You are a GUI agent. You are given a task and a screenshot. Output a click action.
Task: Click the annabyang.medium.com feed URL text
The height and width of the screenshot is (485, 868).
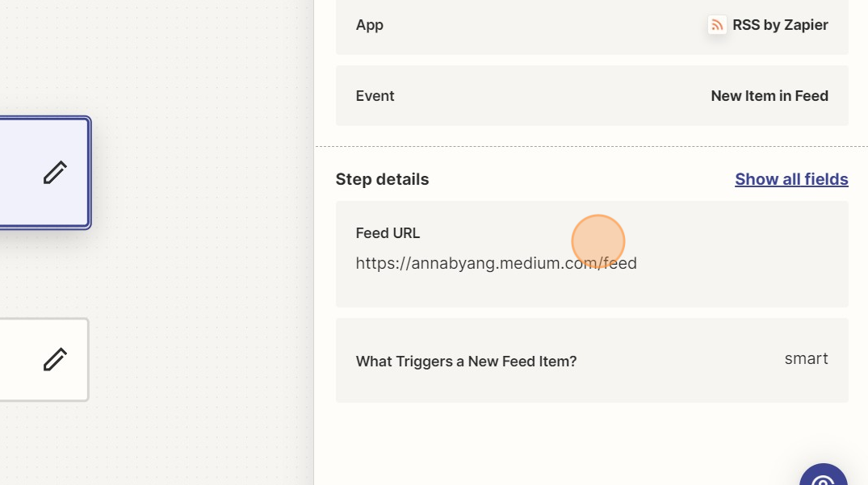[x=496, y=263]
